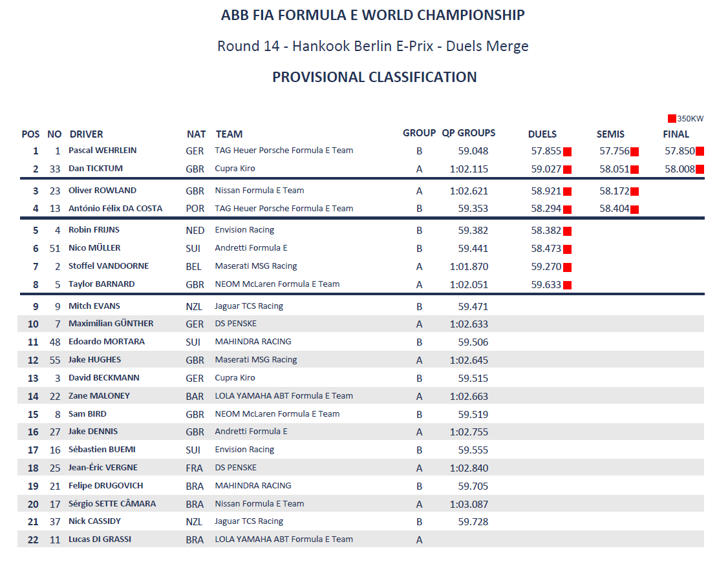Click Jean-Éric VERGNE's driver name
Screen dimensions: 728x564
tap(103, 468)
